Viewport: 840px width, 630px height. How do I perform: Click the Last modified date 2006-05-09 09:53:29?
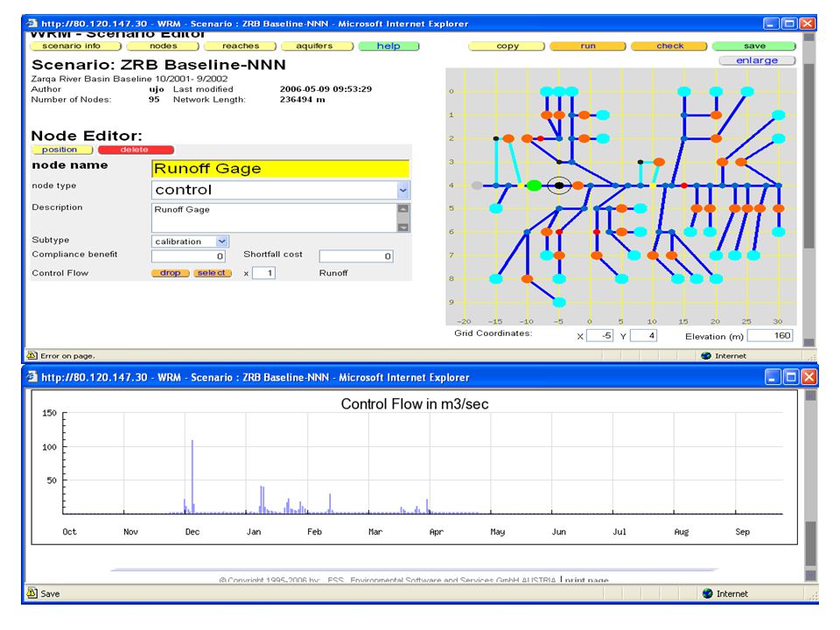click(325, 89)
